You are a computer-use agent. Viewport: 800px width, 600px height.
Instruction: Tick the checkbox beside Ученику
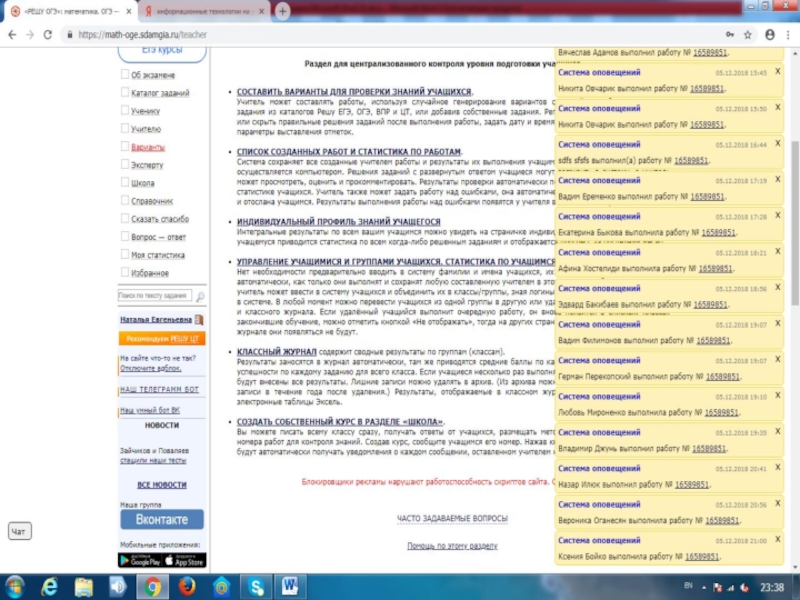point(124,110)
